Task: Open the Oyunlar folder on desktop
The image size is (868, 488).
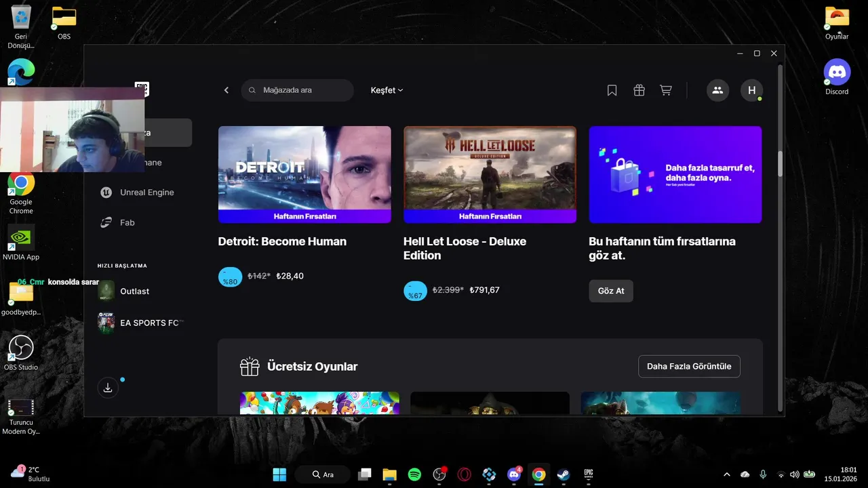Action: pyautogui.click(x=837, y=22)
